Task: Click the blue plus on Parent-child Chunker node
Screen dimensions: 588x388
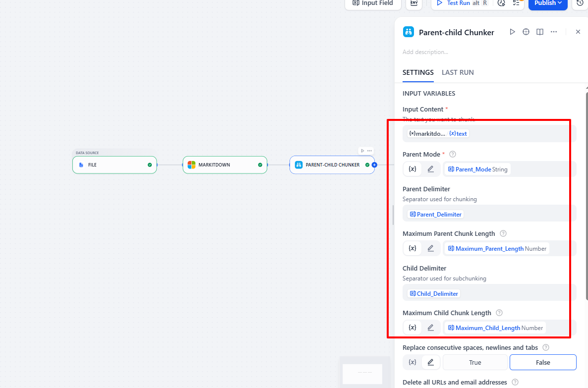Action: click(374, 165)
